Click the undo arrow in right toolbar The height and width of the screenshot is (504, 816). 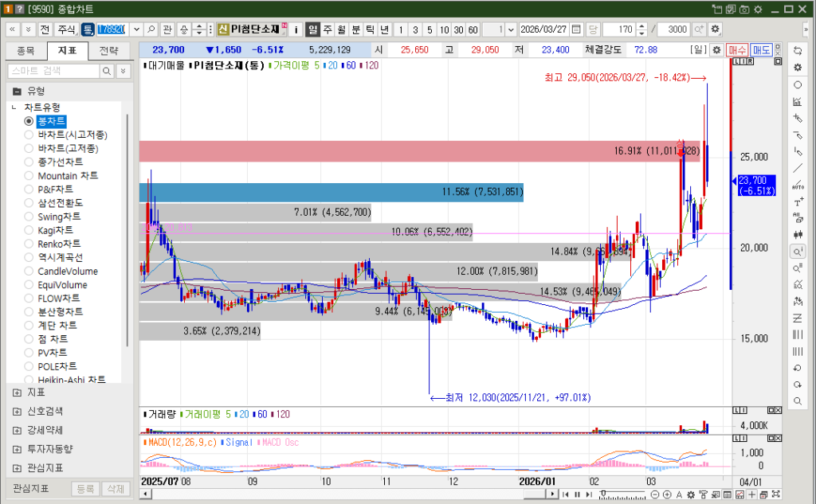click(x=798, y=368)
